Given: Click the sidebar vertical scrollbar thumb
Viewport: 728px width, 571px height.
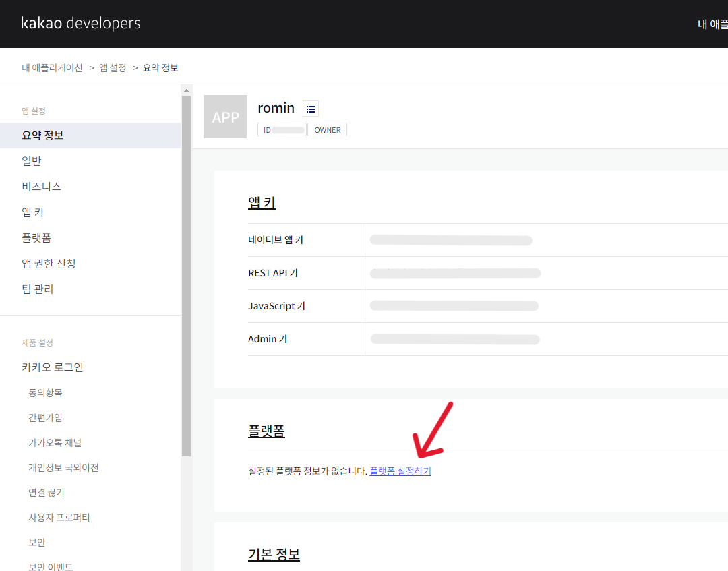Looking at the screenshot, I should (186, 276).
